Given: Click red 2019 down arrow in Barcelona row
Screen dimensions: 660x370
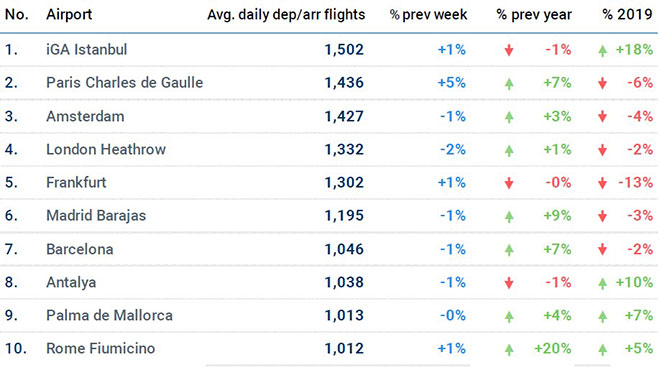Looking at the screenshot, I should point(603,250).
